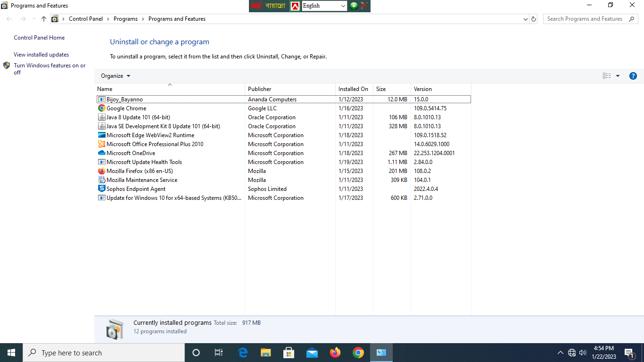The image size is (644, 362).
Task: Click the Bijoy_Bayanno program icon
Action: coord(101,99)
